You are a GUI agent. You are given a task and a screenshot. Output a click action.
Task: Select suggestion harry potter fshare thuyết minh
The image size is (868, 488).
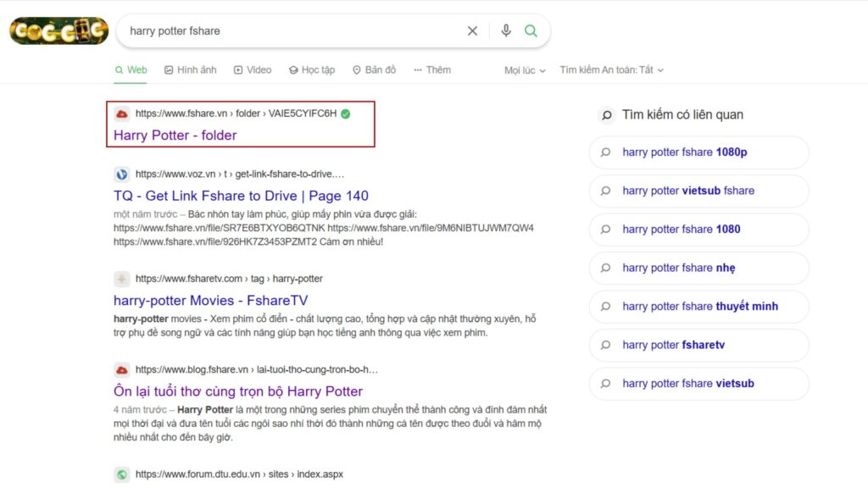[699, 307]
